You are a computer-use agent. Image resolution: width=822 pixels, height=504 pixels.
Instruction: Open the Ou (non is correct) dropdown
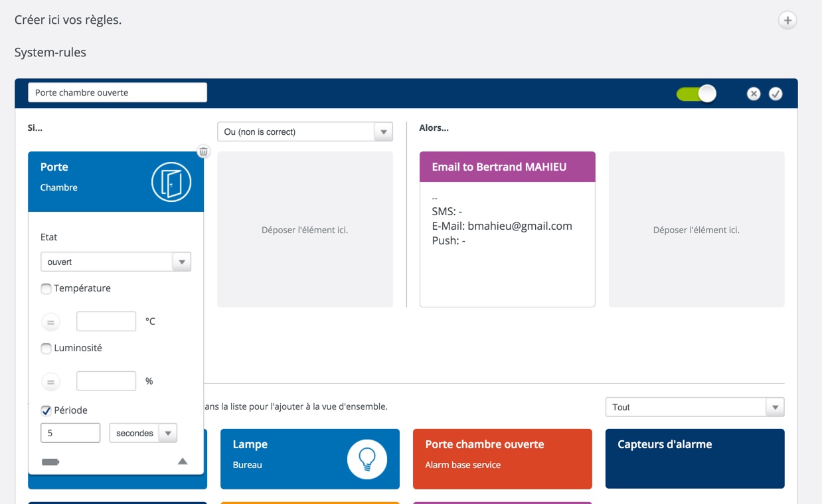305,131
